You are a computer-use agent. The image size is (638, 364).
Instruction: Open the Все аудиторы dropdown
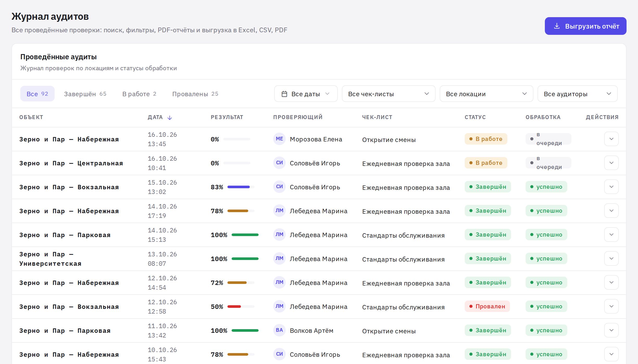tap(577, 94)
